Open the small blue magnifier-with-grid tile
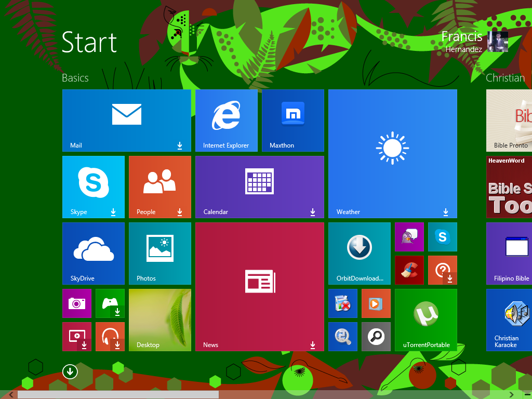 (x=343, y=337)
